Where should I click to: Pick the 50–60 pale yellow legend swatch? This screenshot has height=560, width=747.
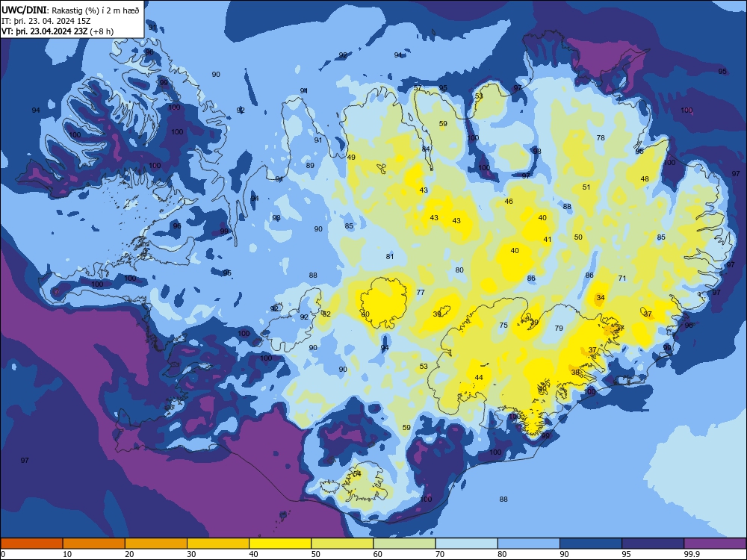point(342,544)
